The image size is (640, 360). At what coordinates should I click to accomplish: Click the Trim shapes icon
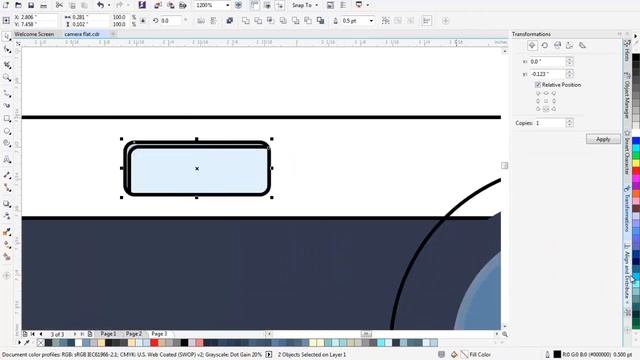258,20
